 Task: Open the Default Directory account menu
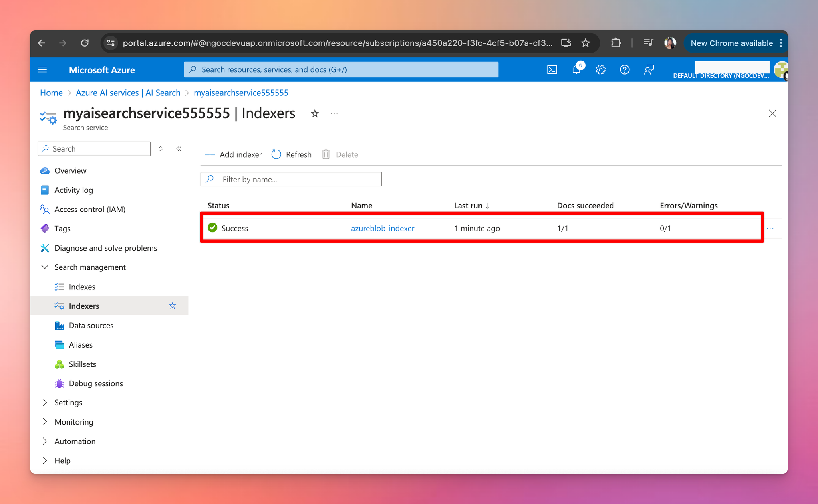(729, 70)
